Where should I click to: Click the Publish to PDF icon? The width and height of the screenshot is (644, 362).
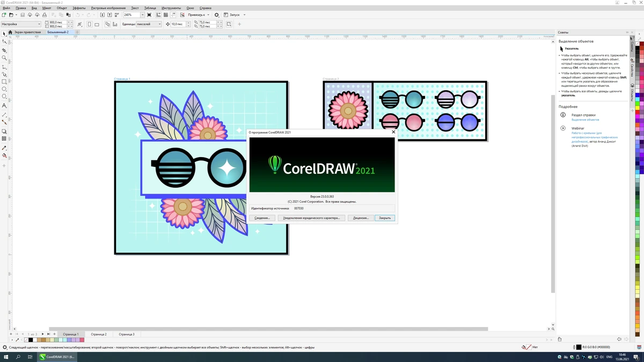pyautogui.click(x=117, y=15)
